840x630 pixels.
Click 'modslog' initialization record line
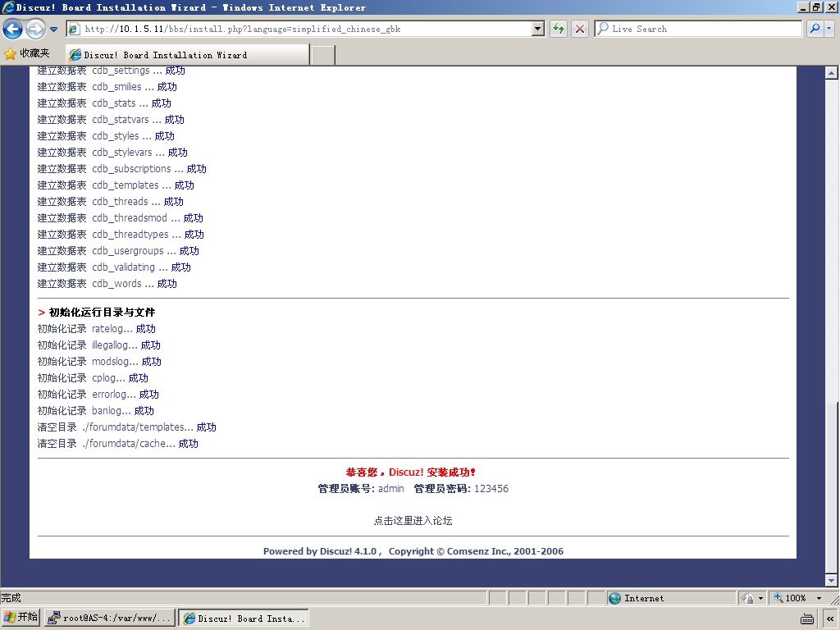click(x=99, y=362)
